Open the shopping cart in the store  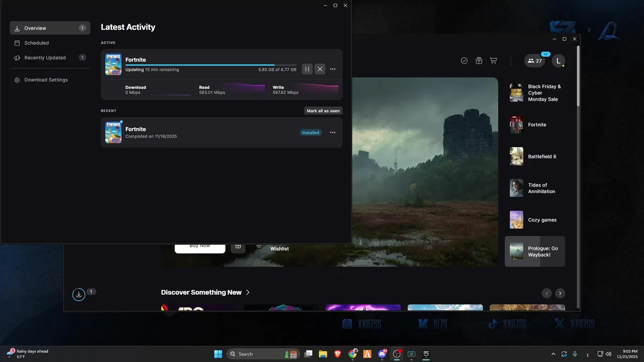494,61
